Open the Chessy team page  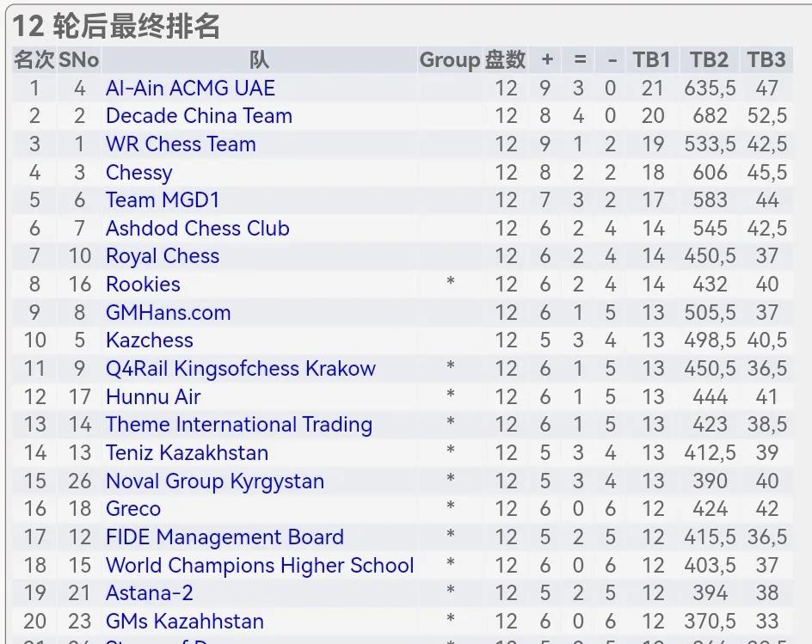138,173
